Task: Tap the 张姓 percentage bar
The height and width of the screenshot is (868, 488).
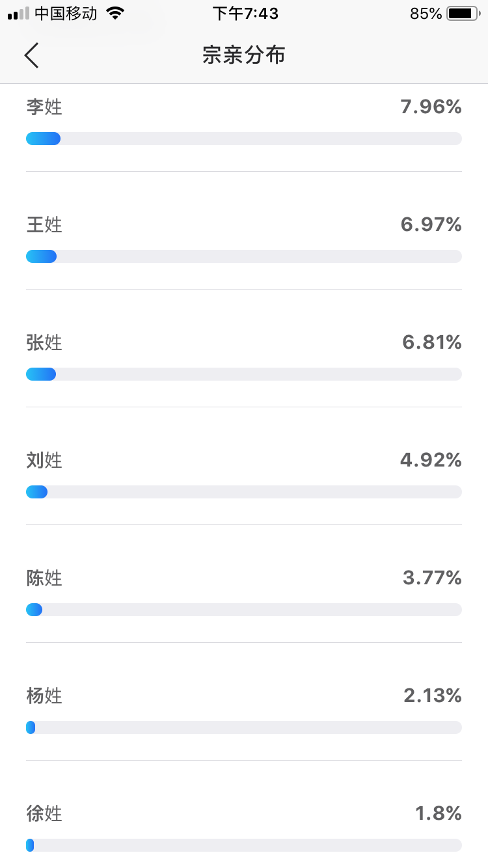Action: tap(244, 374)
